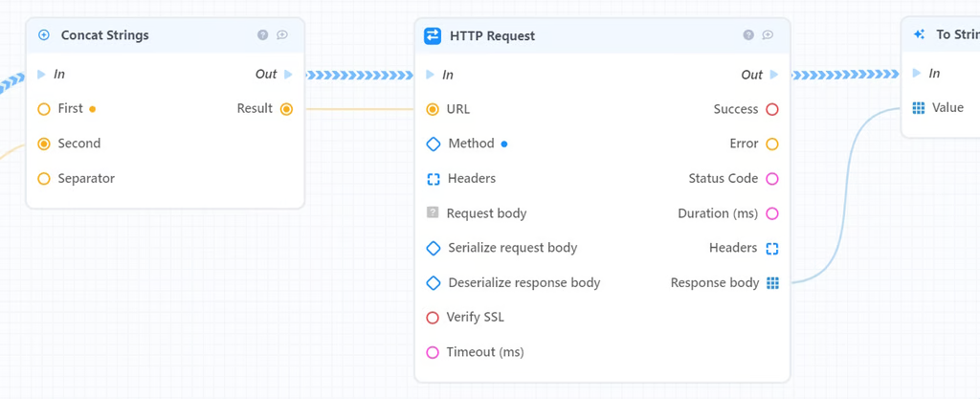The height and width of the screenshot is (399, 980).
Task: Click the Headers input bracket port
Action: pyautogui.click(x=433, y=179)
